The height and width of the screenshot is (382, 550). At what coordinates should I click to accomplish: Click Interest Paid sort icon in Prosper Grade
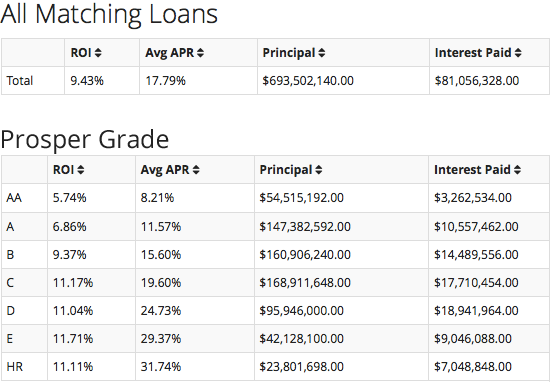[x=517, y=170]
